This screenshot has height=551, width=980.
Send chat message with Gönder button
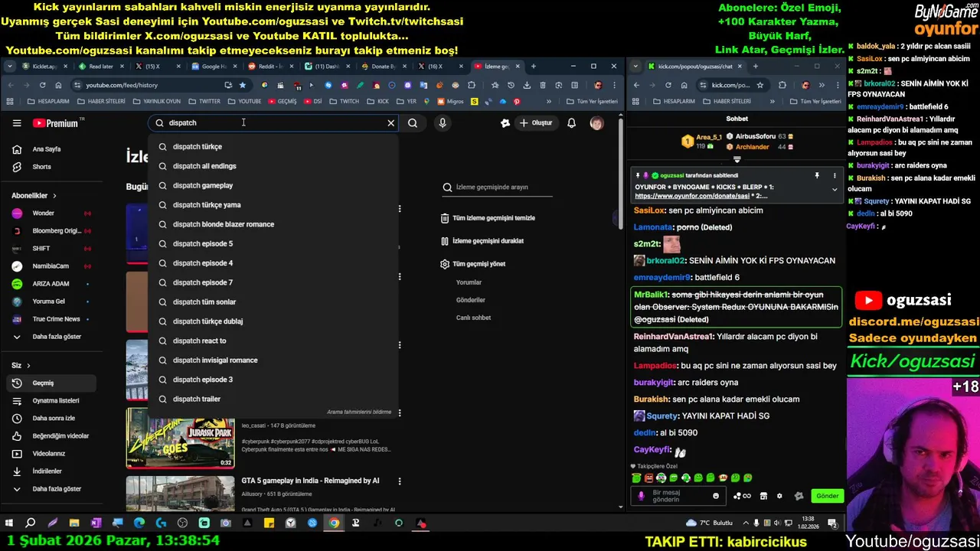click(827, 496)
